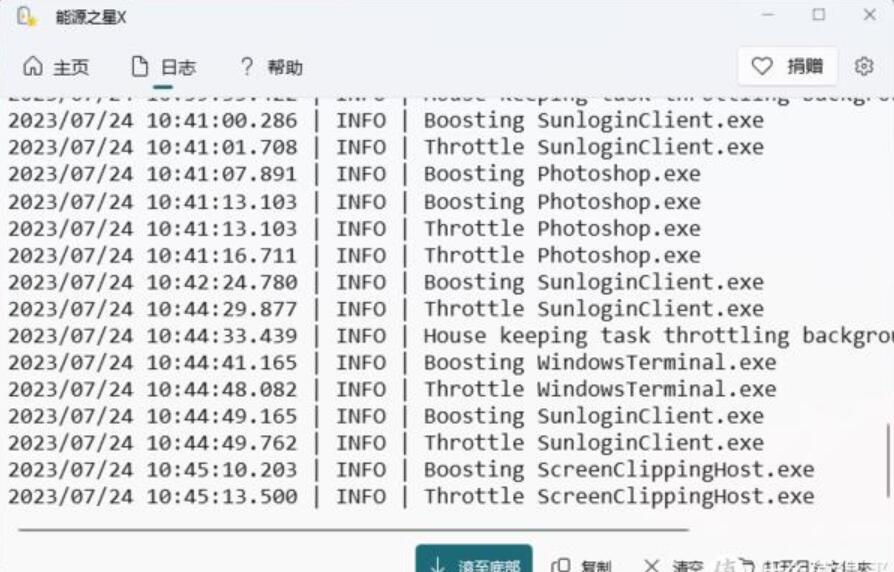The image size is (894, 572).
Task: Click the 复制 copy button
Action: (582, 565)
